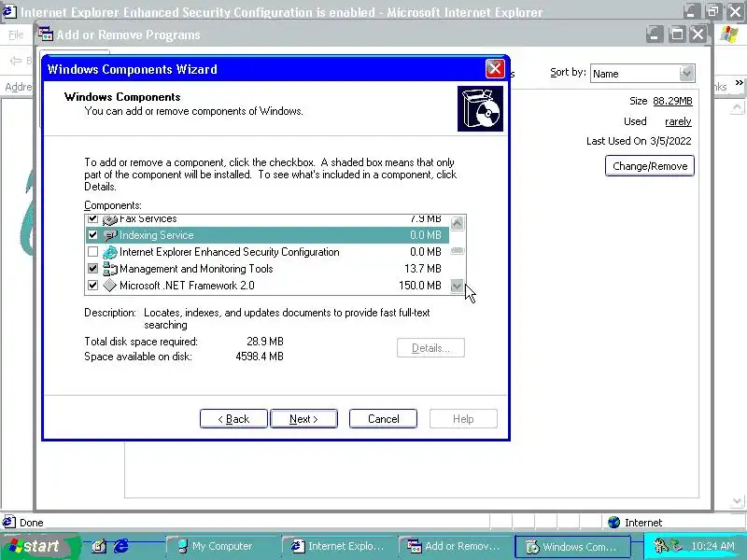Click the Indexing Service component icon
The height and width of the screenshot is (560, 747).
point(110,235)
